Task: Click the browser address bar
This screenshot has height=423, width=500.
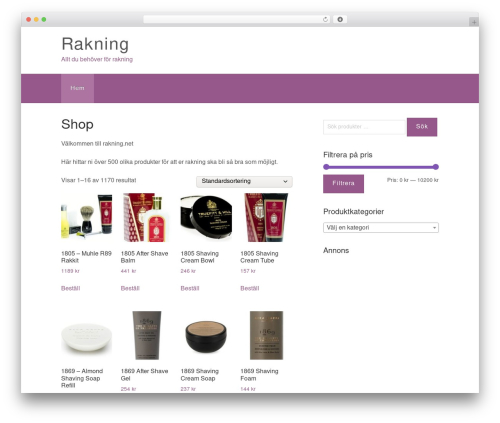Action: point(236,20)
